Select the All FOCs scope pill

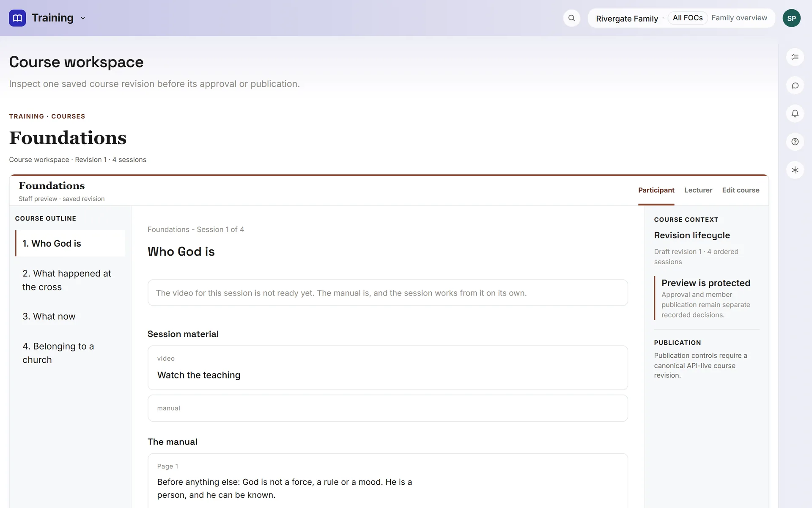[687, 18]
